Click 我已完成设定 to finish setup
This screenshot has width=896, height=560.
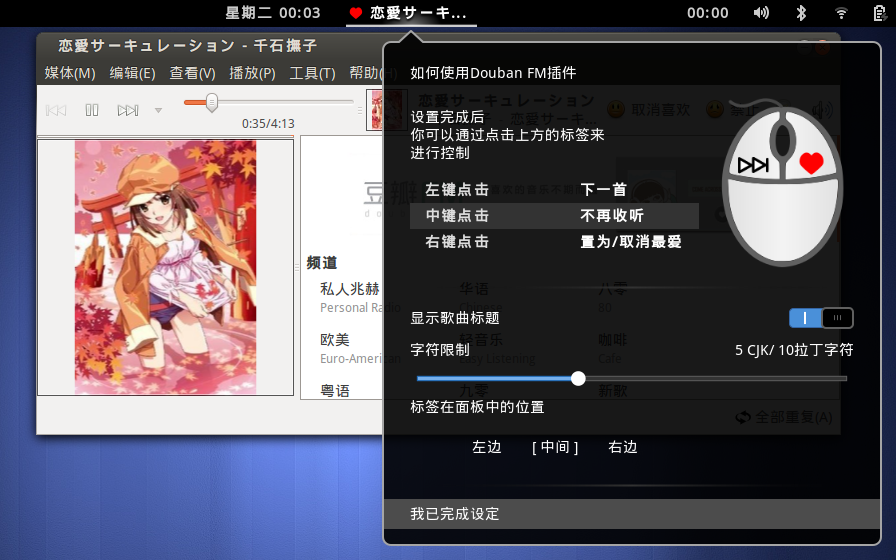coord(631,514)
